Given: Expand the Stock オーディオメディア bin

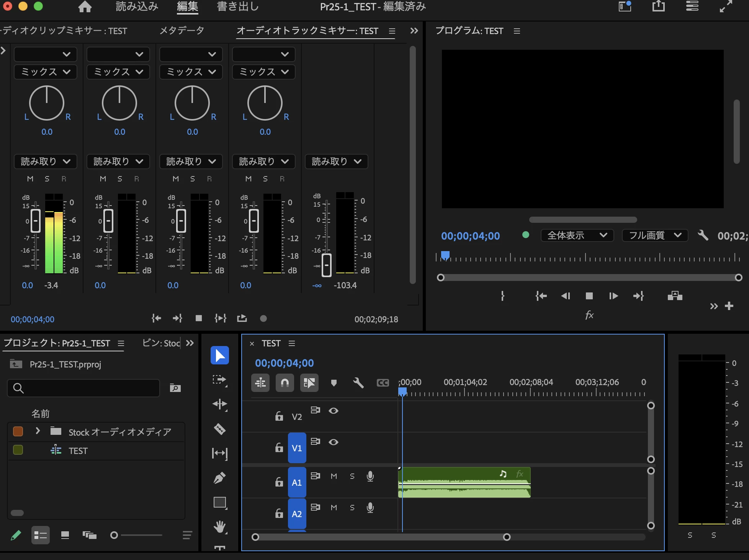Looking at the screenshot, I should coord(38,431).
